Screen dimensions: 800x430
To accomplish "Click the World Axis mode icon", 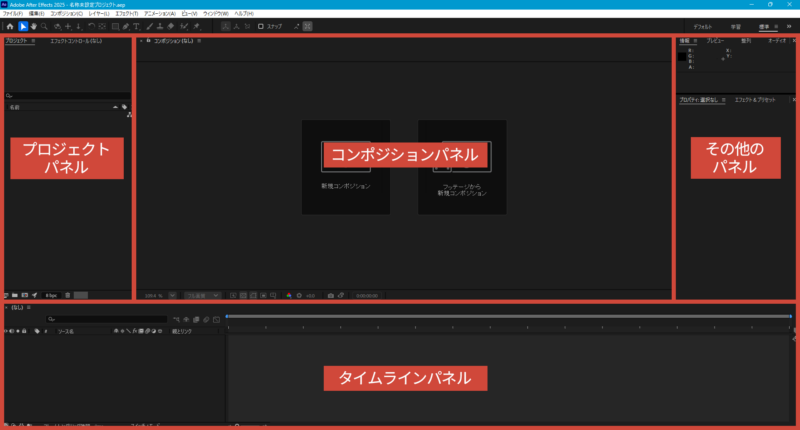I will click(237, 27).
